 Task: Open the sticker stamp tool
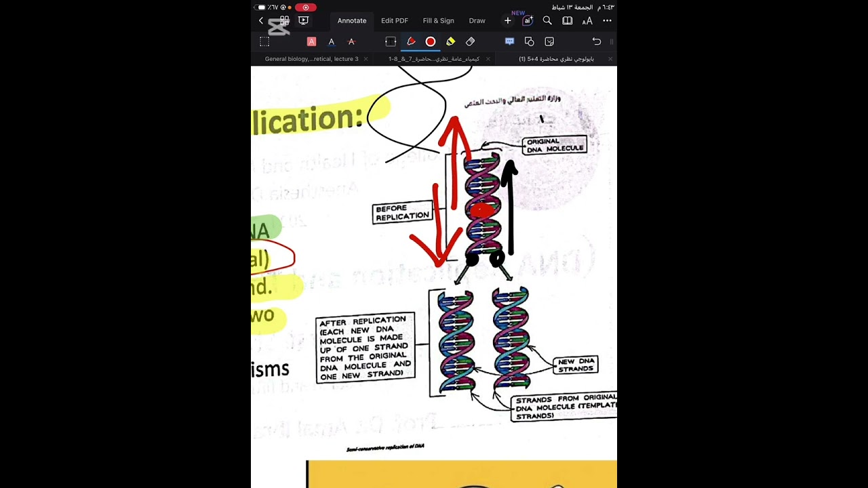(x=549, y=42)
